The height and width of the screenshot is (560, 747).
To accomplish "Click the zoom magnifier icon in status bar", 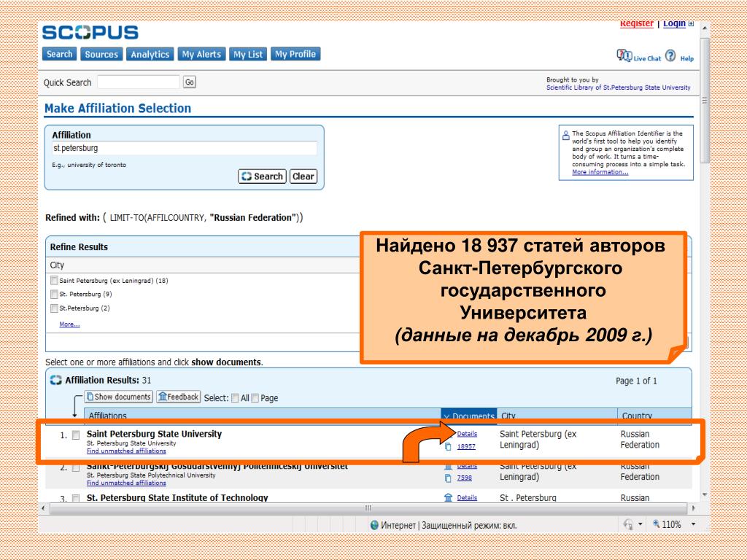I will [657, 524].
